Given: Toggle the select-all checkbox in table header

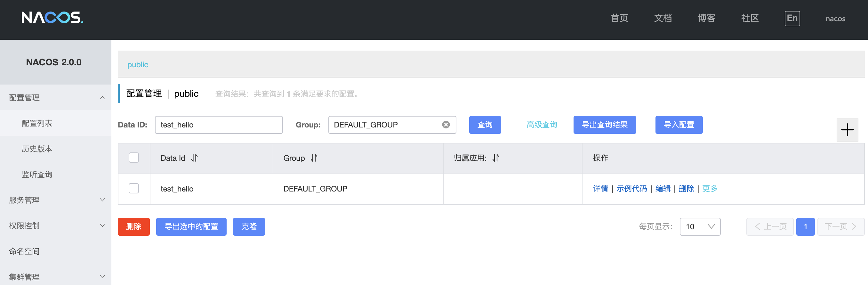Looking at the screenshot, I should (x=134, y=158).
